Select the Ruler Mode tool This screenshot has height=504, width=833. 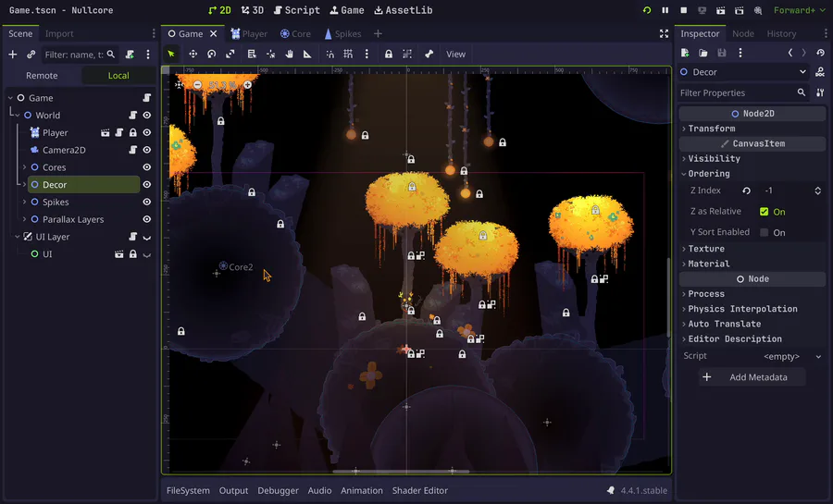(307, 55)
